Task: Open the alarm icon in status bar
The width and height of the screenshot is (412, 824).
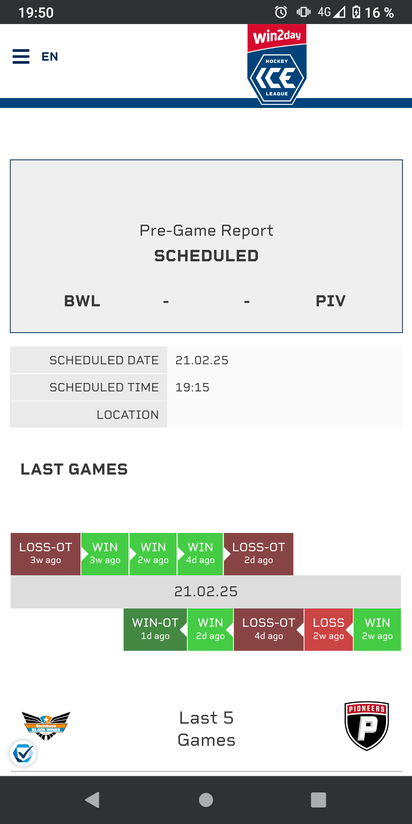Action: click(x=281, y=12)
